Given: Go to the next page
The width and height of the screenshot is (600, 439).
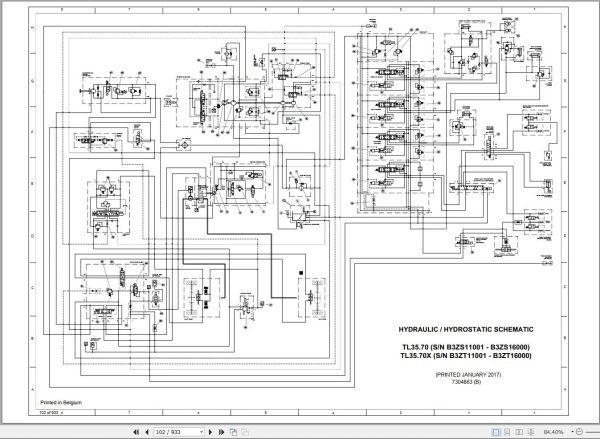Looking at the screenshot, I should [210, 432].
